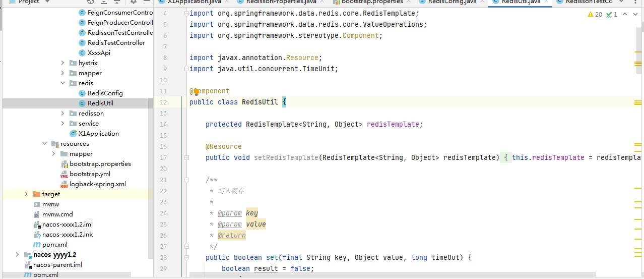The image size is (644, 279).
Task: Click the bootstrap.yml file icon
Action: pos(64,174)
